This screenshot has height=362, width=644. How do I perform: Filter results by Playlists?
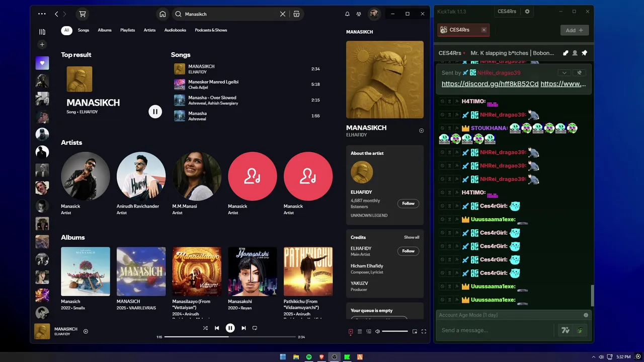(128, 30)
